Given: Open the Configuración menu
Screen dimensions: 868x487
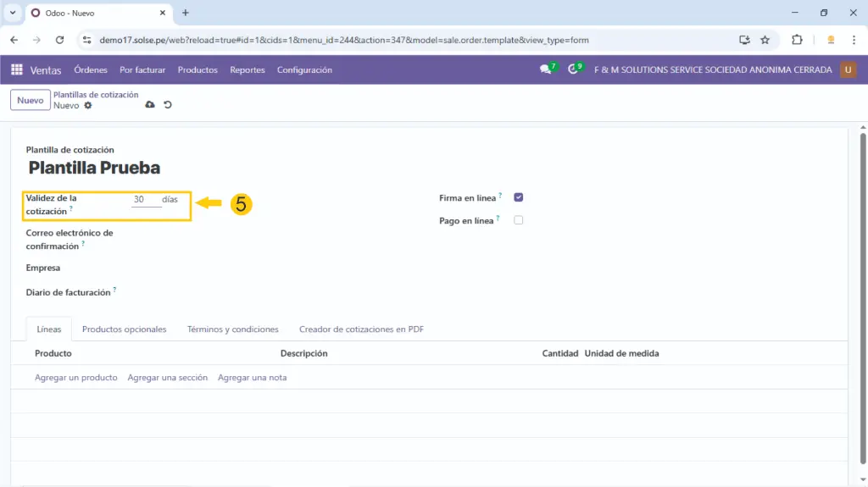Looking at the screenshot, I should coord(304,70).
